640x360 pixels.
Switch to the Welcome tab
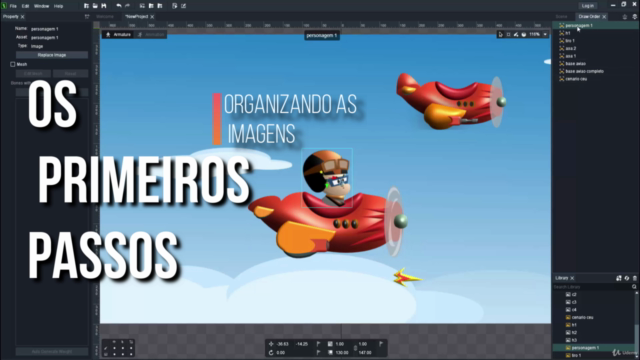(105, 17)
